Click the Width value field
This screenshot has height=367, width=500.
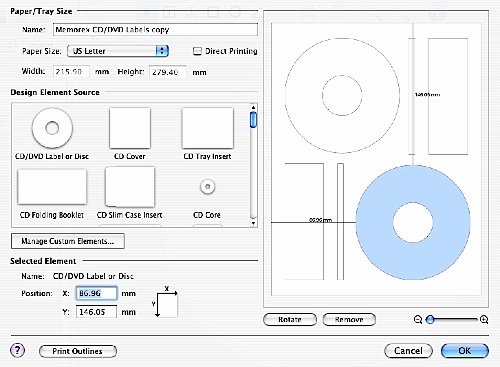(71, 72)
